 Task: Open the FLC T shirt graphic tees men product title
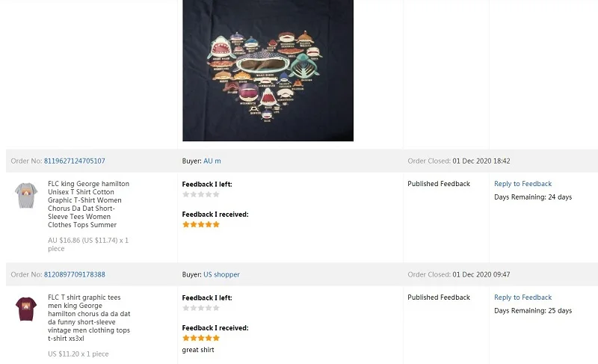pyautogui.click(x=88, y=318)
